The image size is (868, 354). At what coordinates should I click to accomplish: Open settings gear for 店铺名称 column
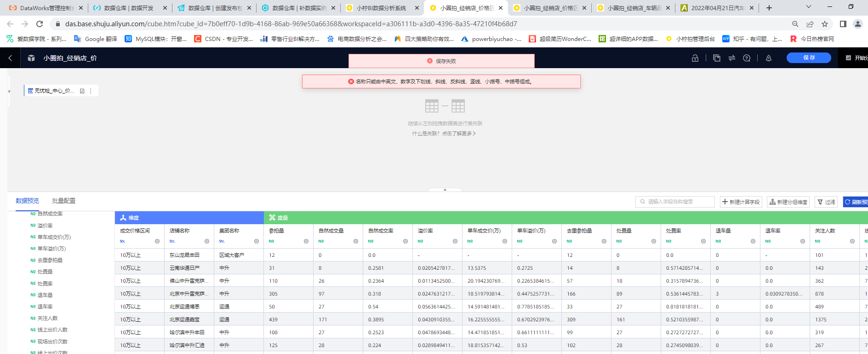tap(206, 241)
